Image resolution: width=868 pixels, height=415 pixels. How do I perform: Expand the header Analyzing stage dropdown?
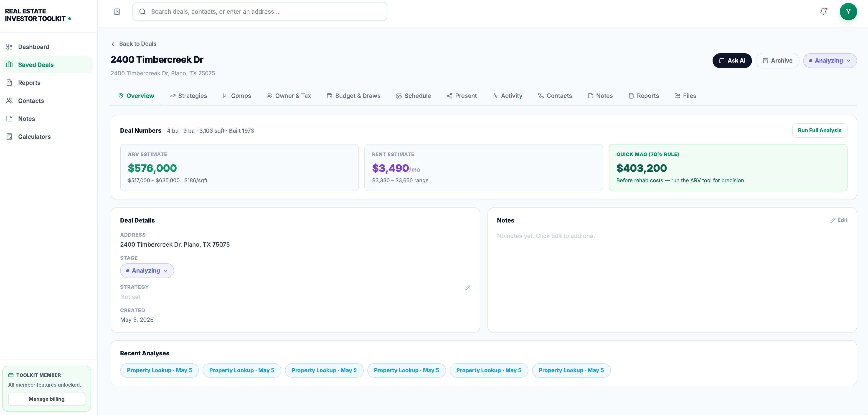tap(830, 61)
